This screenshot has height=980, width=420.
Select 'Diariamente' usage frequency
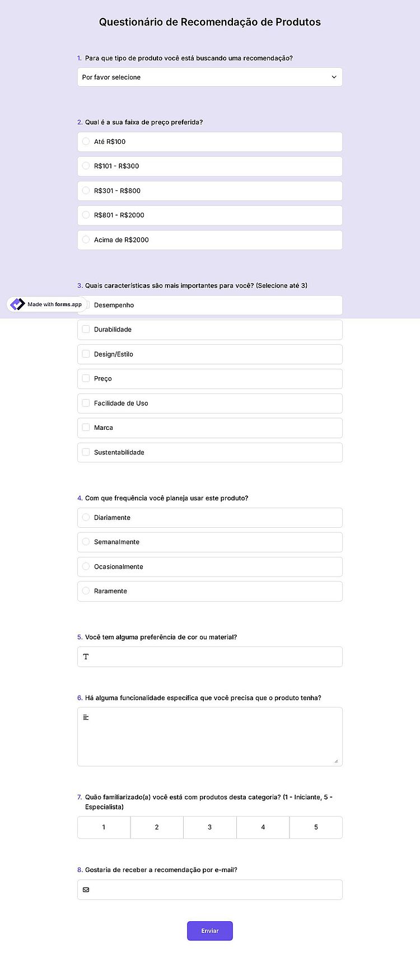pyautogui.click(x=210, y=518)
